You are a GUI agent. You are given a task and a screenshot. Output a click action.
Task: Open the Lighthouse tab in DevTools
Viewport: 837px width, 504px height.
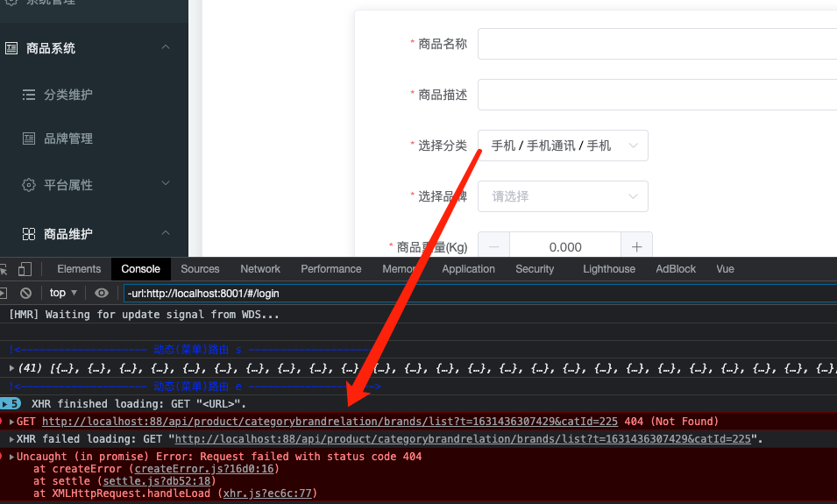(609, 269)
